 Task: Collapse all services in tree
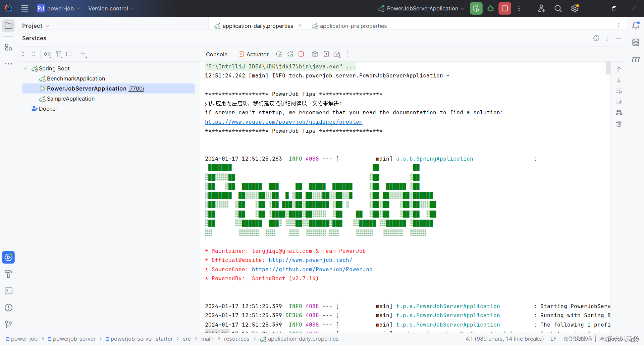pyautogui.click(x=34, y=54)
